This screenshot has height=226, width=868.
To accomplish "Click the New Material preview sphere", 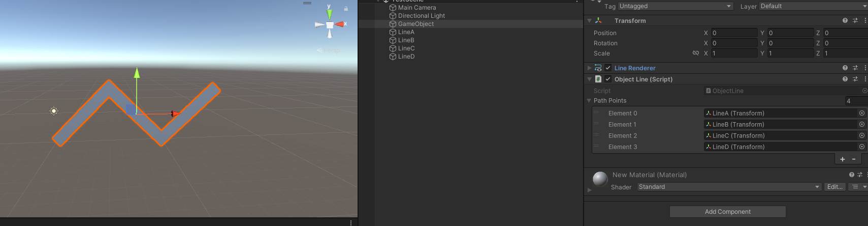I will 600,179.
